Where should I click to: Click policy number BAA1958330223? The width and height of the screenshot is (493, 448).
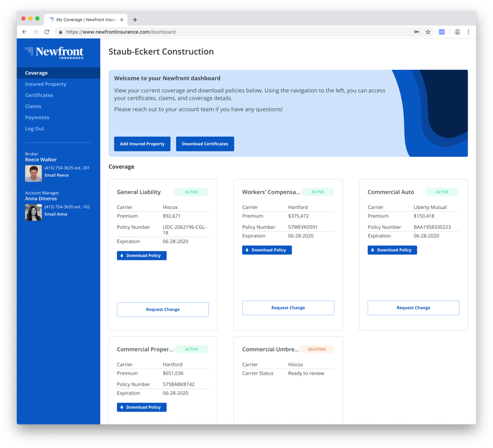pos(432,227)
